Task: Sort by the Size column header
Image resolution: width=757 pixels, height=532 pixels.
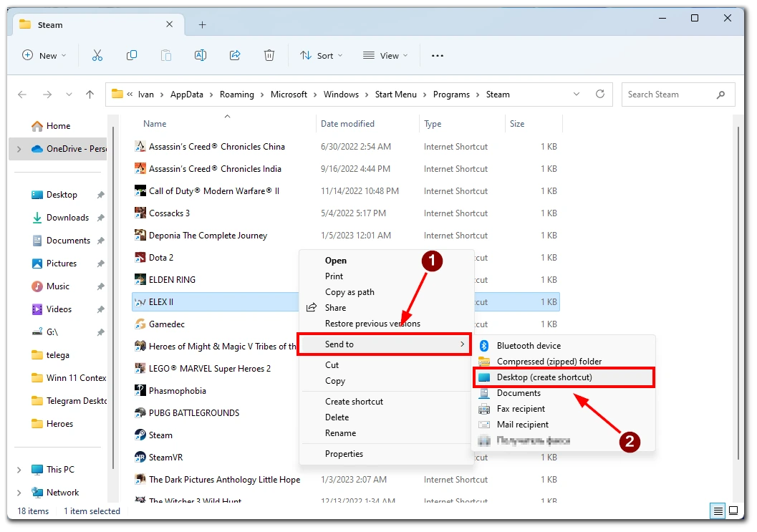Action: point(517,124)
